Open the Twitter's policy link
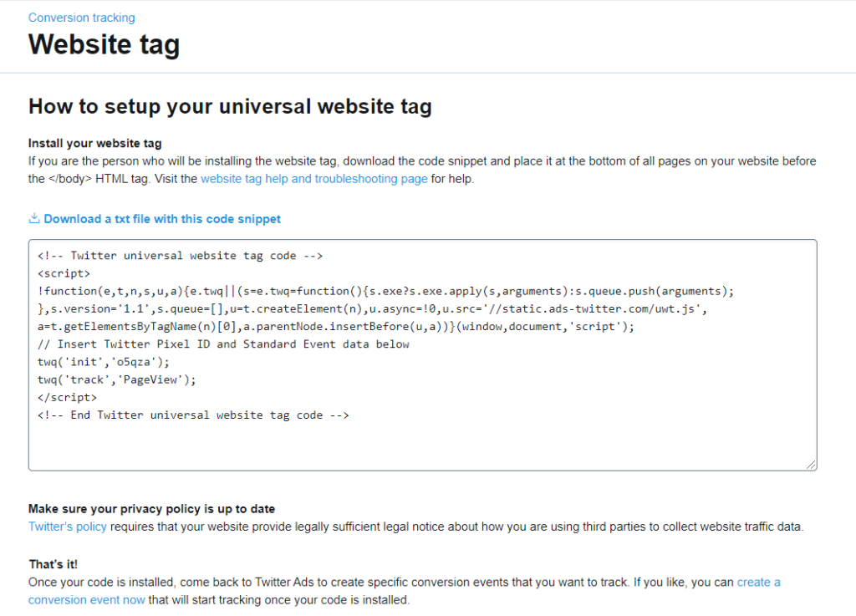856x616 pixels. (x=67, y=527)
